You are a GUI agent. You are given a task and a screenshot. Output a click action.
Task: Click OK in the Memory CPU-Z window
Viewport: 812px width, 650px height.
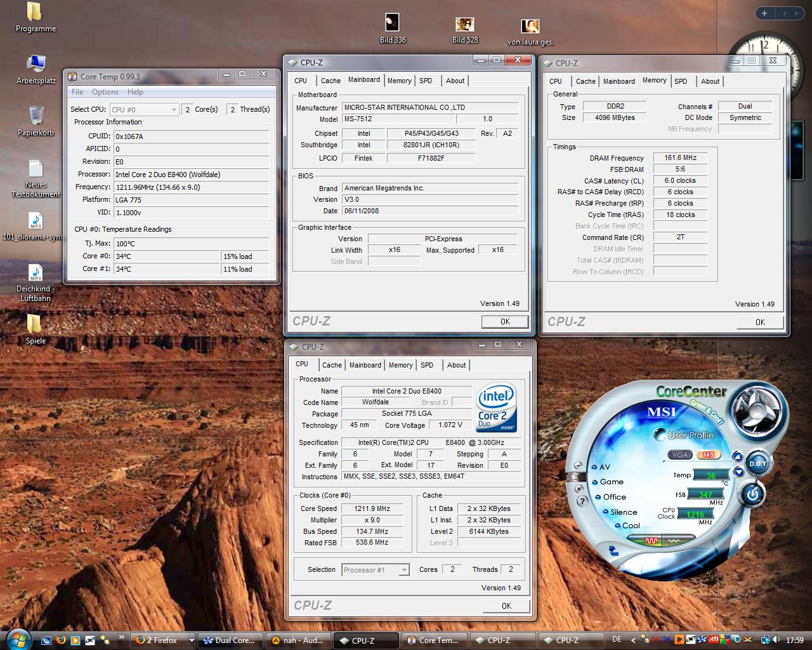[x=760, y=322]
